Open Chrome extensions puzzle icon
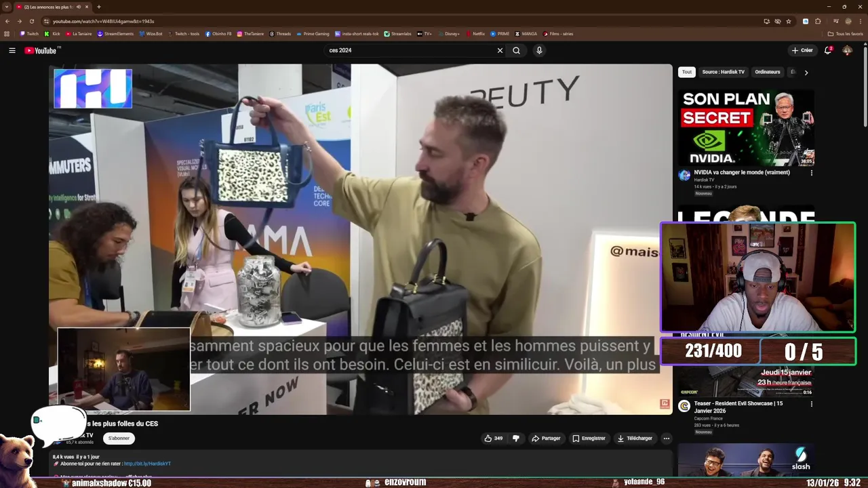The height and width of the screenshot is (488, 868). [818, 21]
